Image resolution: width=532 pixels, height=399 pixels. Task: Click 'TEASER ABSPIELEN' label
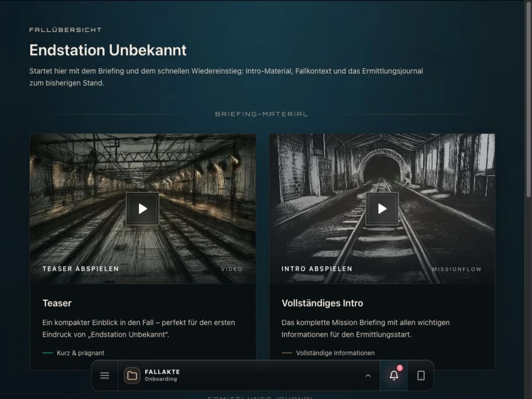coord(81,269)
